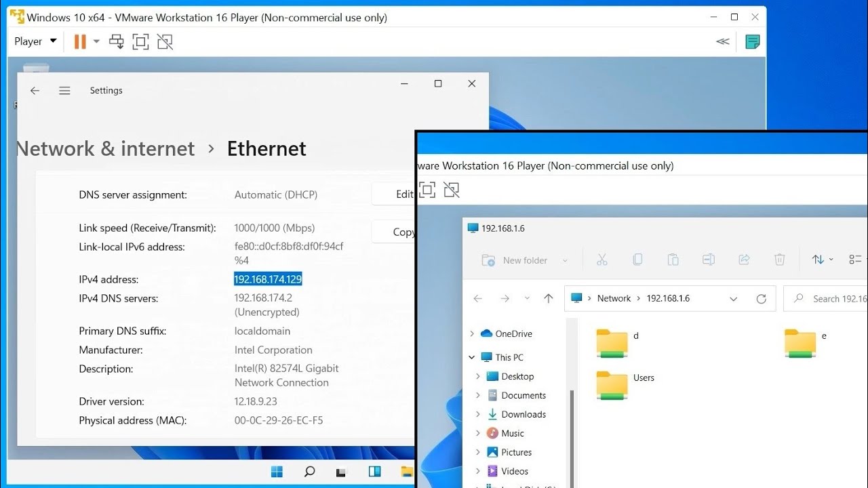868x488 pixels.
Task: Expand the OneDrive tree node
Action: click(x=472, y=333)
